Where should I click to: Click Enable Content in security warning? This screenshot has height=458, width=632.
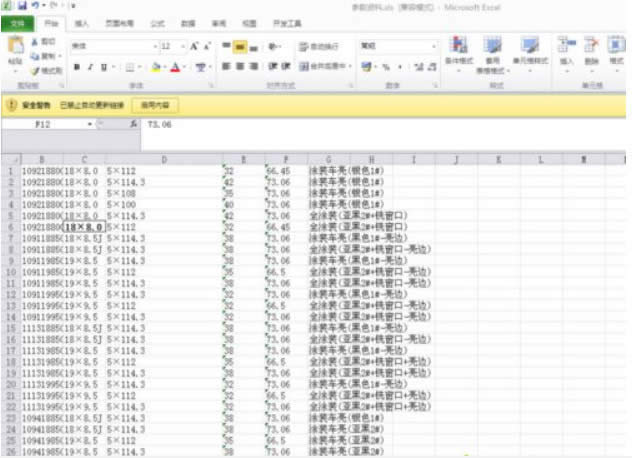[154, 104]
